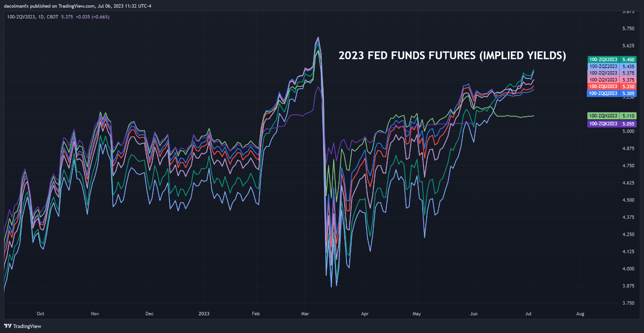Click the 5.750 level on the price axis
The width and height of the screenshot is (644, 333).
pos(628,28)
